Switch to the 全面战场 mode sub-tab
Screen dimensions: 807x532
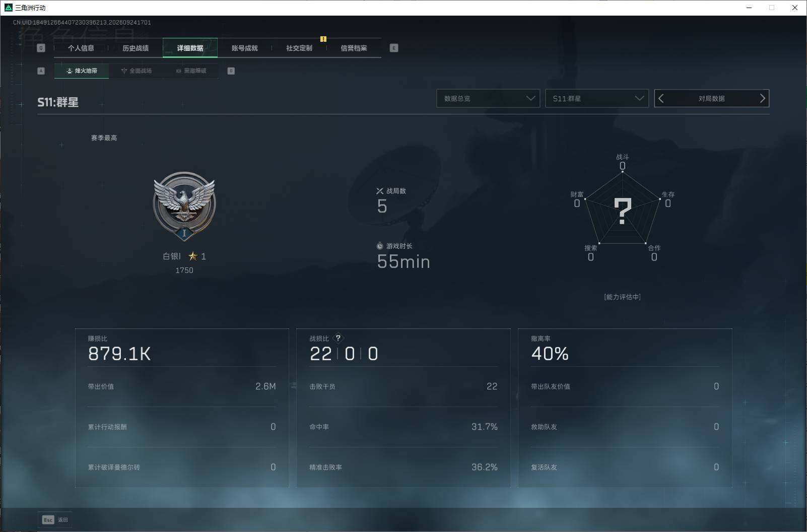[137, 71]
